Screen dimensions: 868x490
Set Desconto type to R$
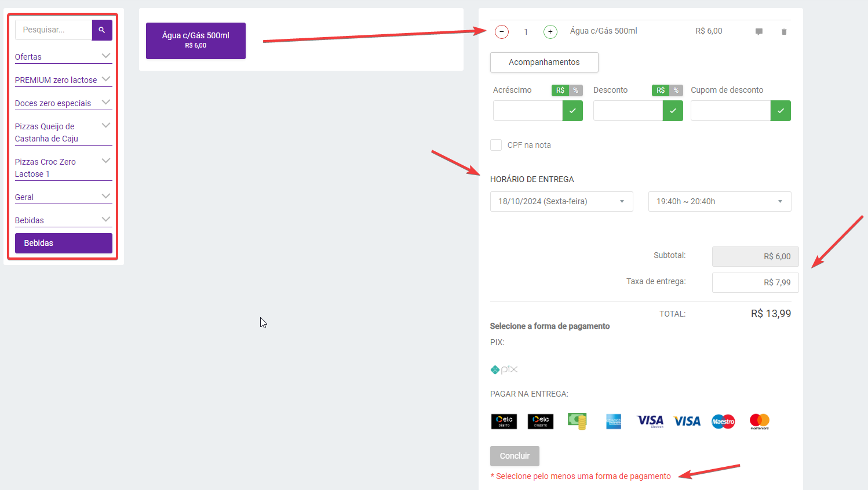[661, 90]
